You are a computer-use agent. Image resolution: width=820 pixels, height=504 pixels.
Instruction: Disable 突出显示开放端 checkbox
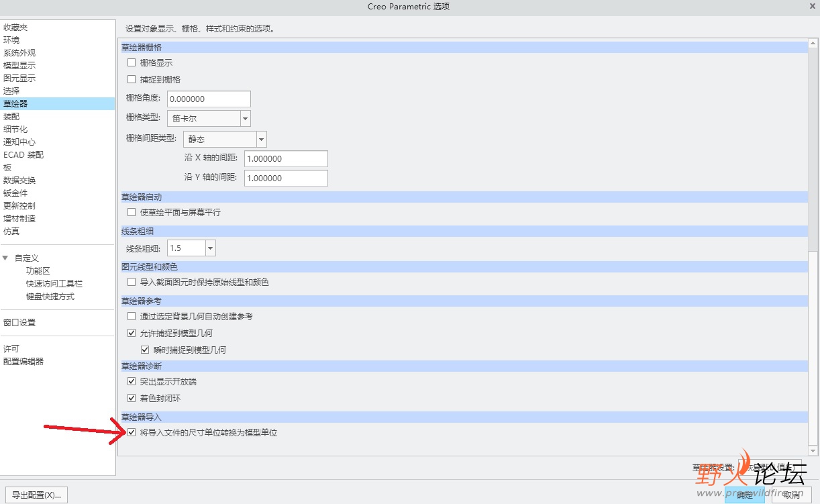click(x=132, y=381)
